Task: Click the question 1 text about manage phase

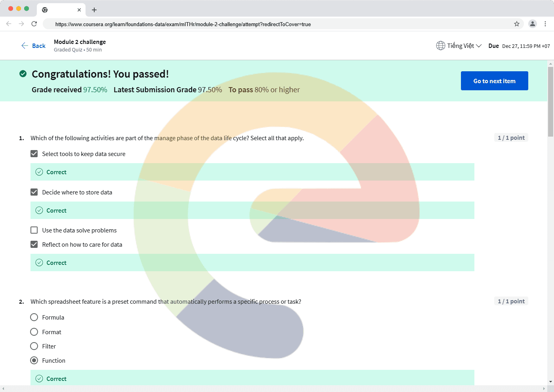Action: tap(167, 138)
